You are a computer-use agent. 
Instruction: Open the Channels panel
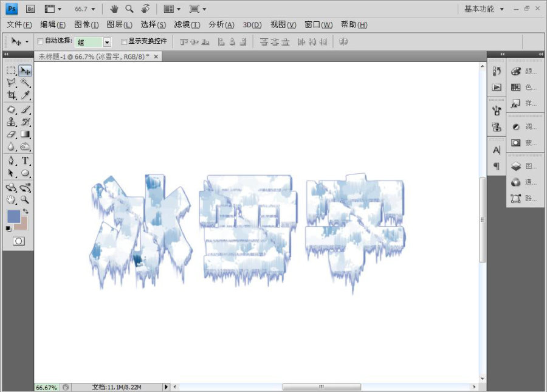(x=524, y=182)
